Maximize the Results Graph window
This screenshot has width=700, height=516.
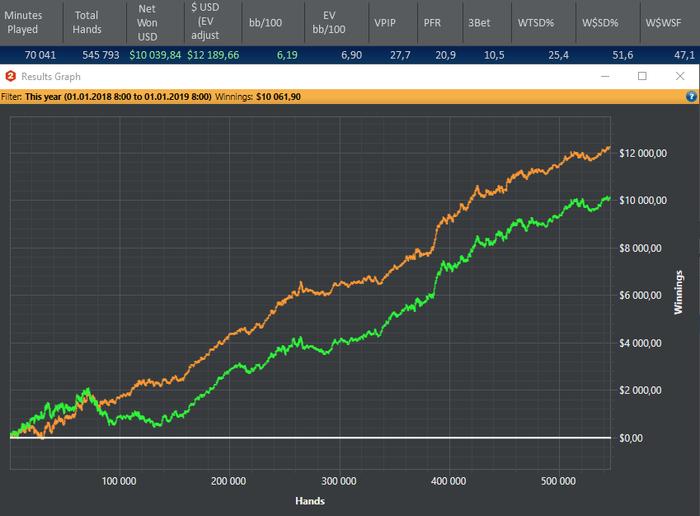(642, 76)
